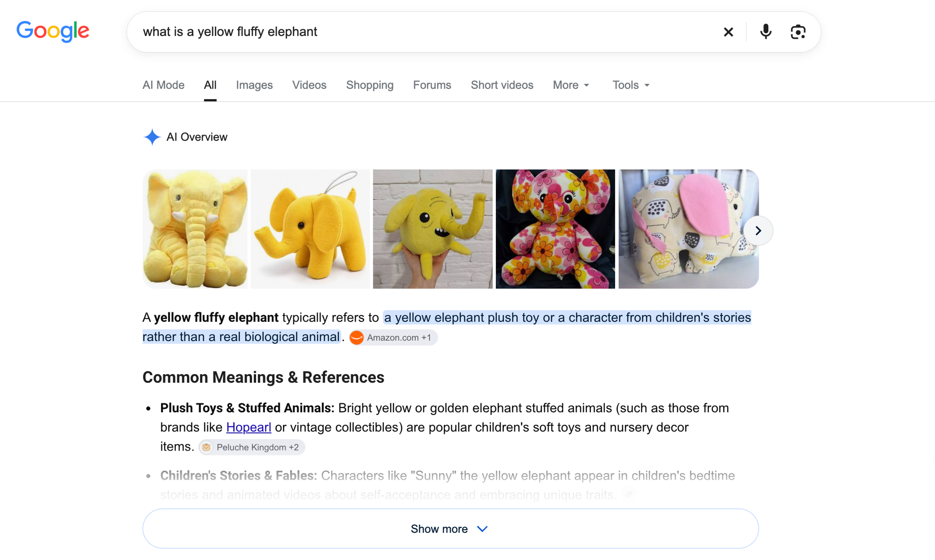The width and height of the screenshot is (935, 560).
Task: Open Google Lens image search icon
Action: tap(798, 32)
